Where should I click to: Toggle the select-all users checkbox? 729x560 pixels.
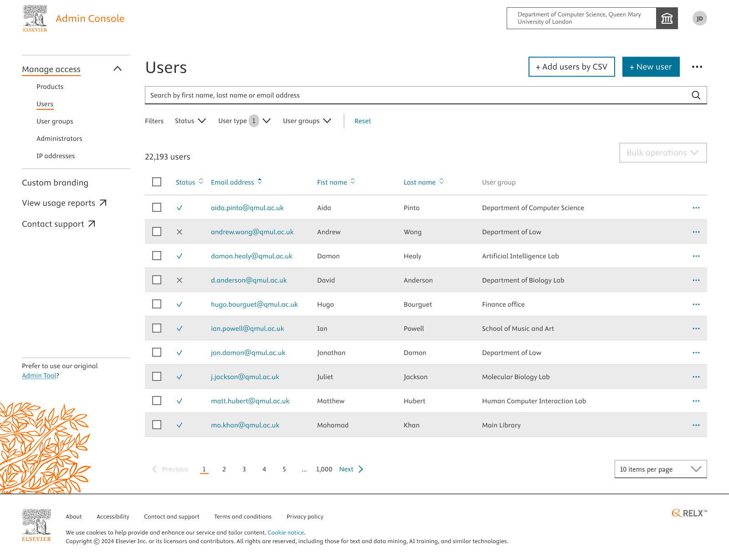(157, 182)
